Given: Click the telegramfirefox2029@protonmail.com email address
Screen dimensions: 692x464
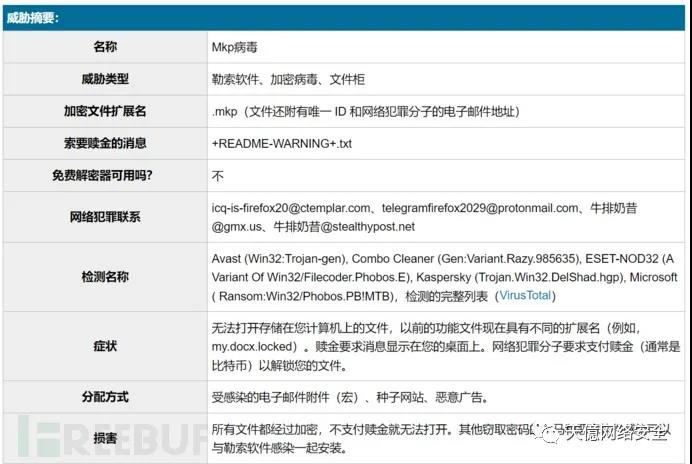Looking at the screenshot, I should [475, 208].
